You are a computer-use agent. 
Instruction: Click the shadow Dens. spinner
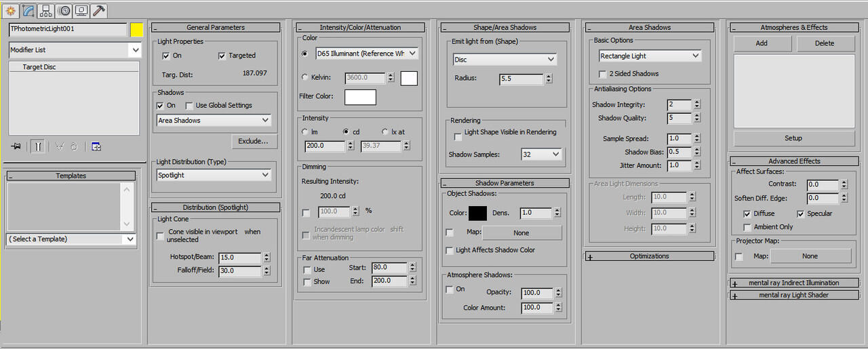point(558,213)
